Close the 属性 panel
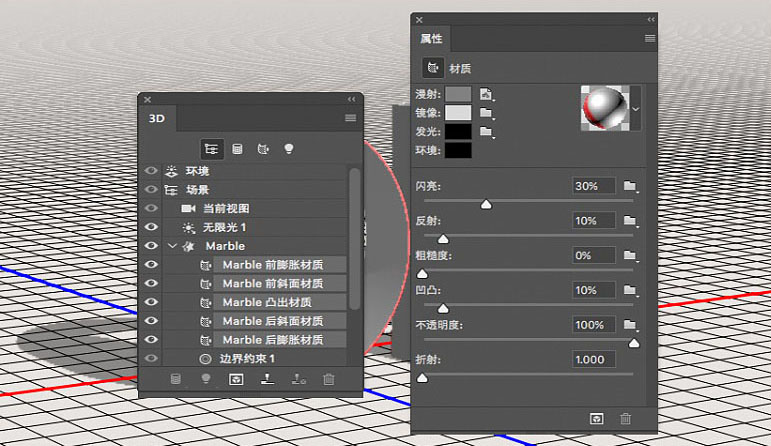The height and width of the screenshot is (446, 771). (x=419, y=20)
